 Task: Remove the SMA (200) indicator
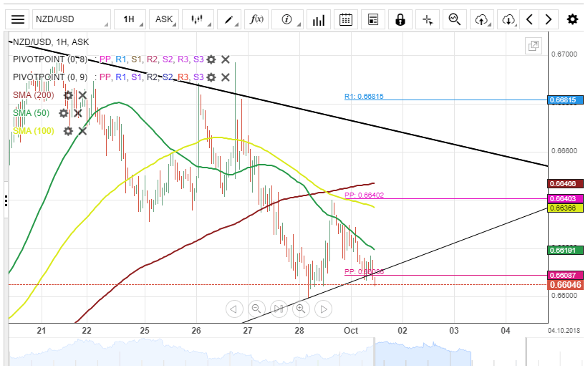(x=82, y=95)
